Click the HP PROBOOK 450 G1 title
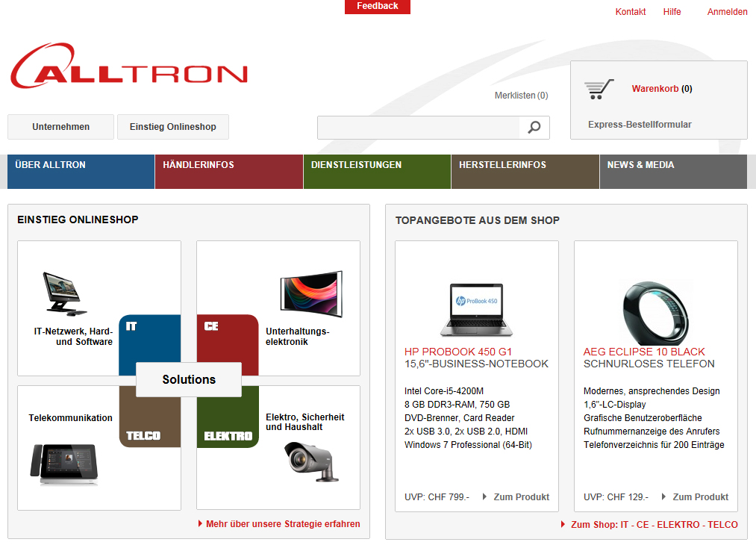 458,352
